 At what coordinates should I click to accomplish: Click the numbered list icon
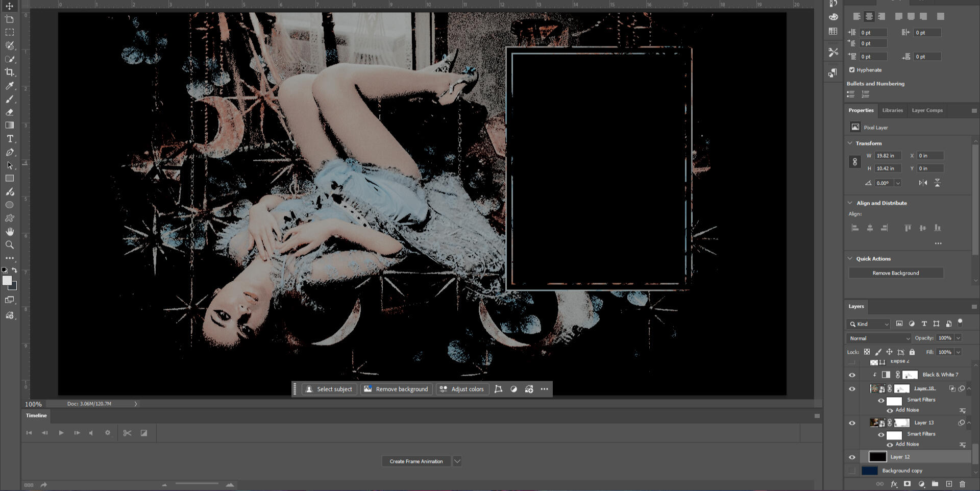click(x=866, y=94)
